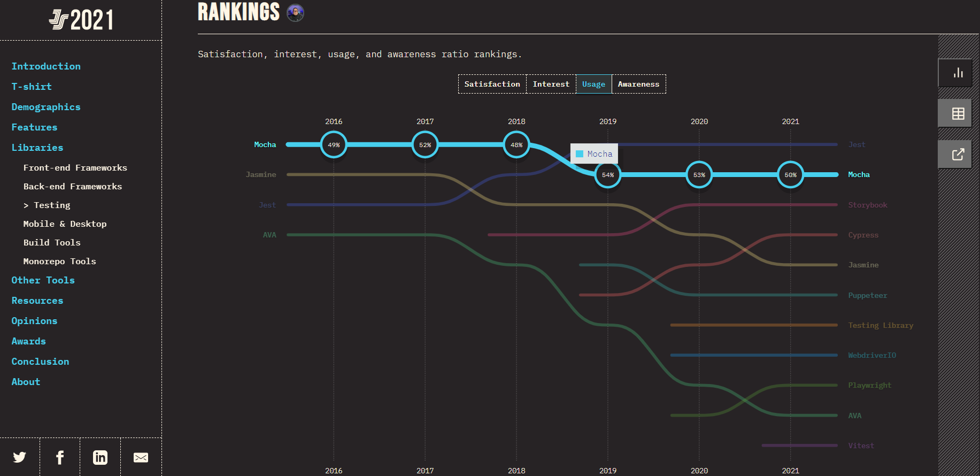Click Mocha's 54% node for 2019
The image size is (980, 476).
(x=608, y=175)
